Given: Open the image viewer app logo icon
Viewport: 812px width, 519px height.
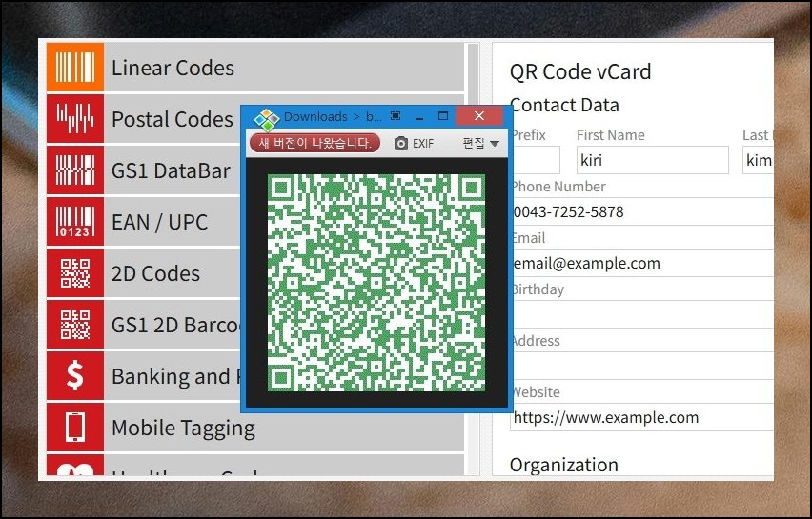Looking at the screenshot, I should coord(266,119).
